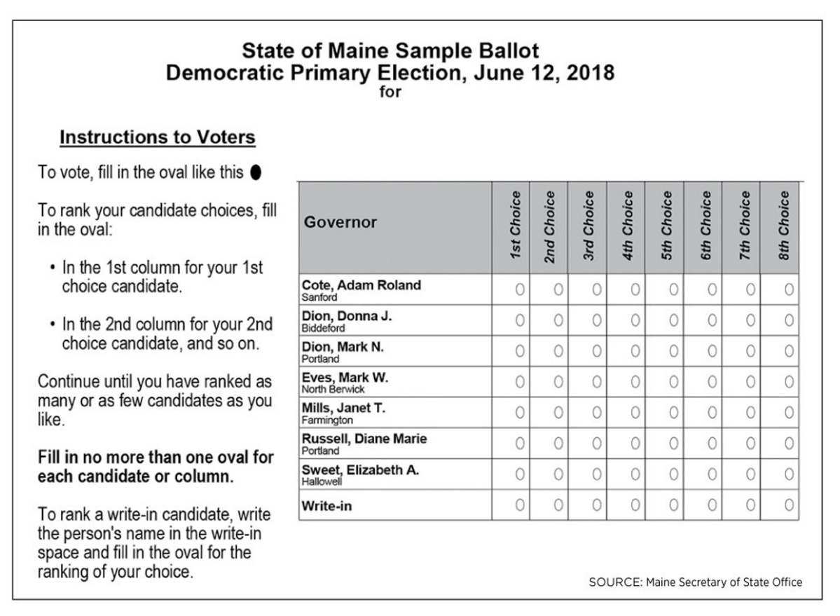The height and width of the screenshot is (616, 840).
Task: Click the filled example oval in instructions
Action: pos(256,172)
